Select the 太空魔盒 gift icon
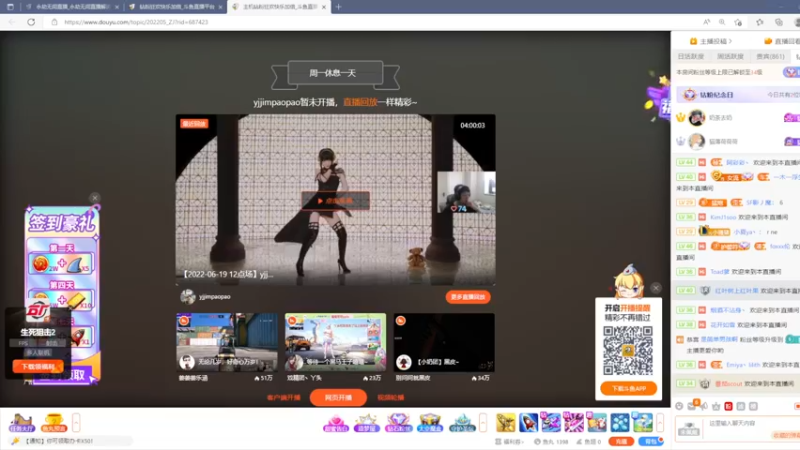This screenshot has width=800, height=450. tap(430, 422)
